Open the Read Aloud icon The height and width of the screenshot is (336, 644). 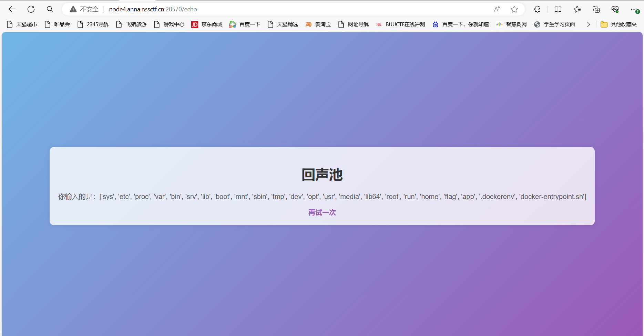pyautogui.click(x=497, y=9)
